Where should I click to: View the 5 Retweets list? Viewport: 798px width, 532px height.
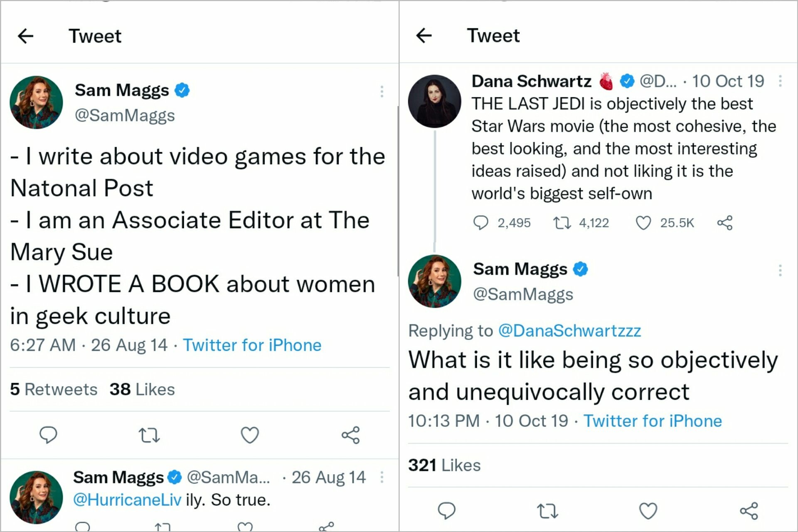coord(54,389)
